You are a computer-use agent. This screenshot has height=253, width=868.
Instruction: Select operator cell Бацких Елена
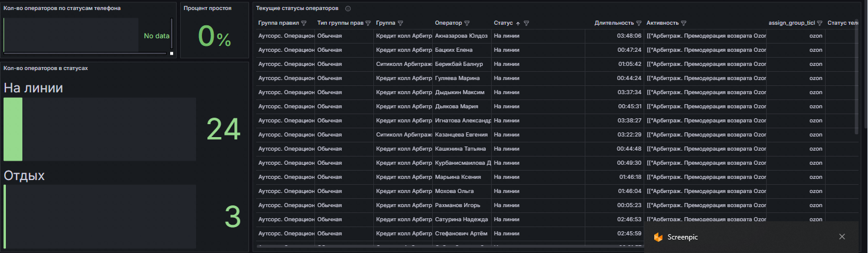click(462, 50)
